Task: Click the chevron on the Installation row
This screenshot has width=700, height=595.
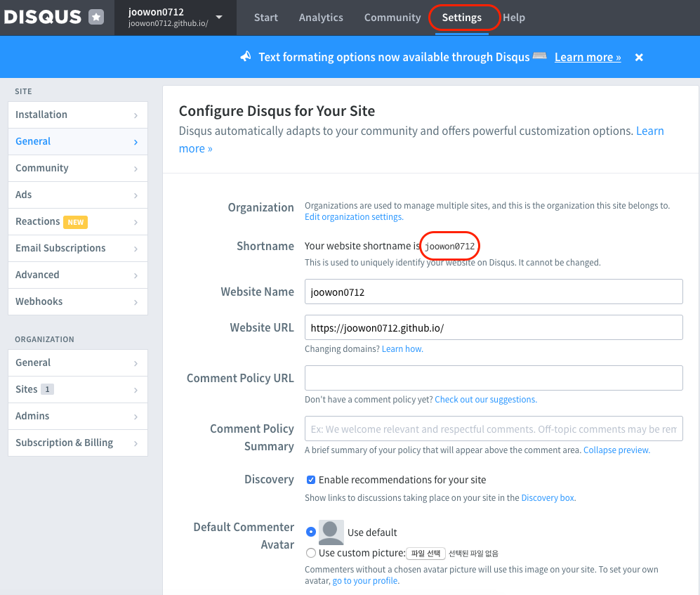Action: [x=136, y=115]
